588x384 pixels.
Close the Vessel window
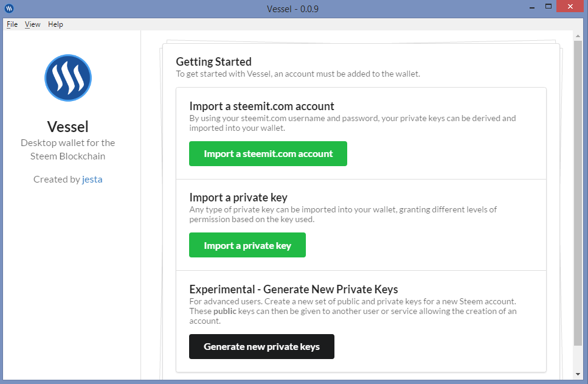click(570, 6)
